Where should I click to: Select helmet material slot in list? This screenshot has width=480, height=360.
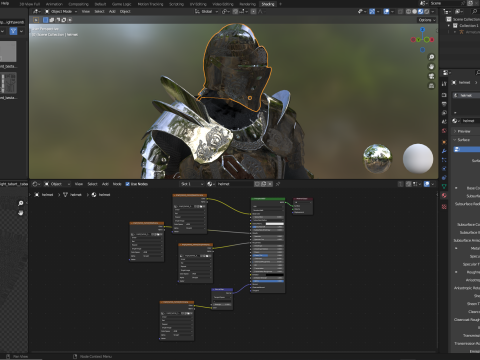[x=466, y=95]
